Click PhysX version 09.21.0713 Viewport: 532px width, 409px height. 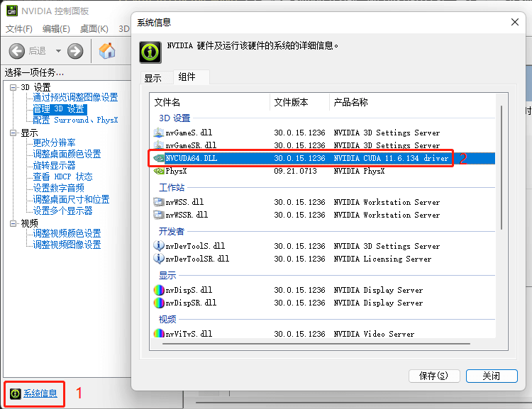tap(295, 171)
